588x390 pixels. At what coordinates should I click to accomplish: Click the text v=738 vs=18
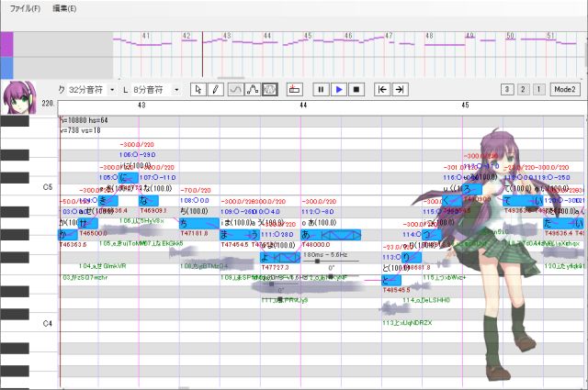(x=81, y=130)
